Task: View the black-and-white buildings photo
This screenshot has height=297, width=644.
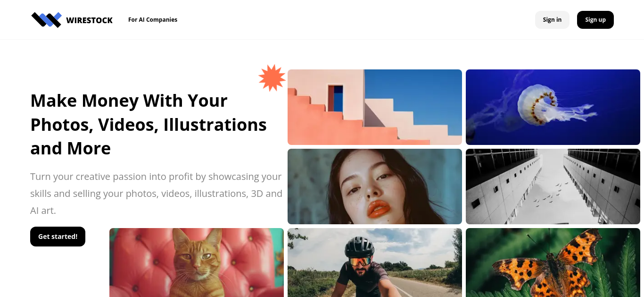Action: (553, 187)
